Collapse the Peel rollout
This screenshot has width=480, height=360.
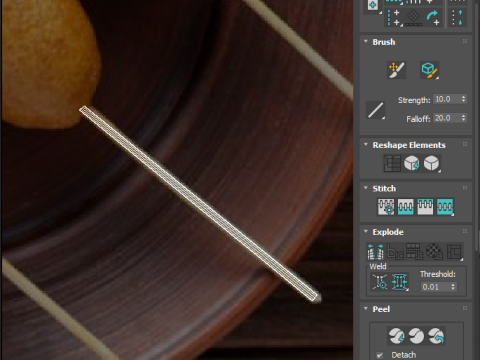(x=366, y=309)
